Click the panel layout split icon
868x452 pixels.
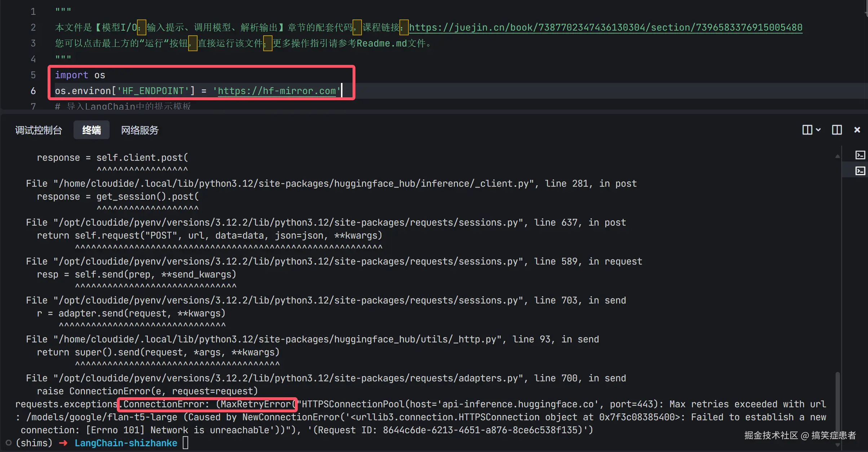[x=837, y=130]
